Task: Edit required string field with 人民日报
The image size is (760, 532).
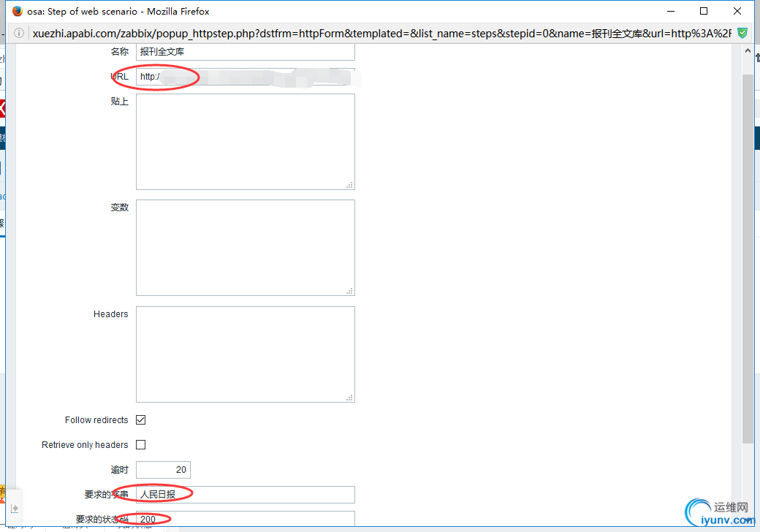Action: [246, 494]
